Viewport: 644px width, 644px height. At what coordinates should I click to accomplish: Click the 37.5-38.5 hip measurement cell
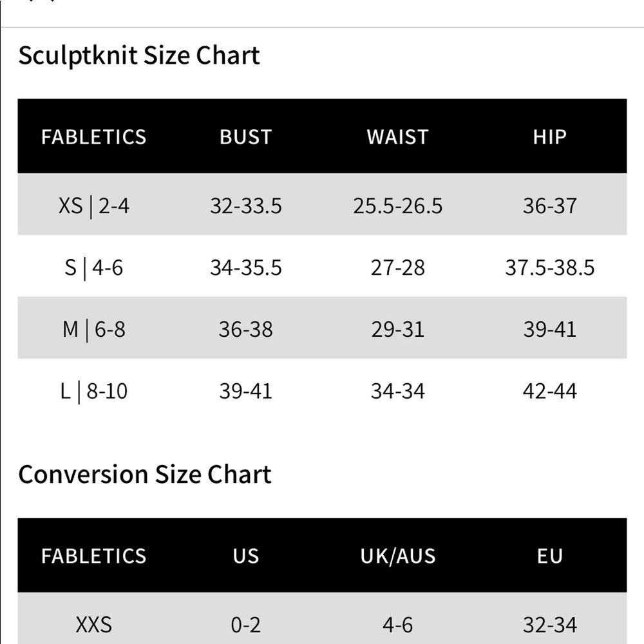549,267
